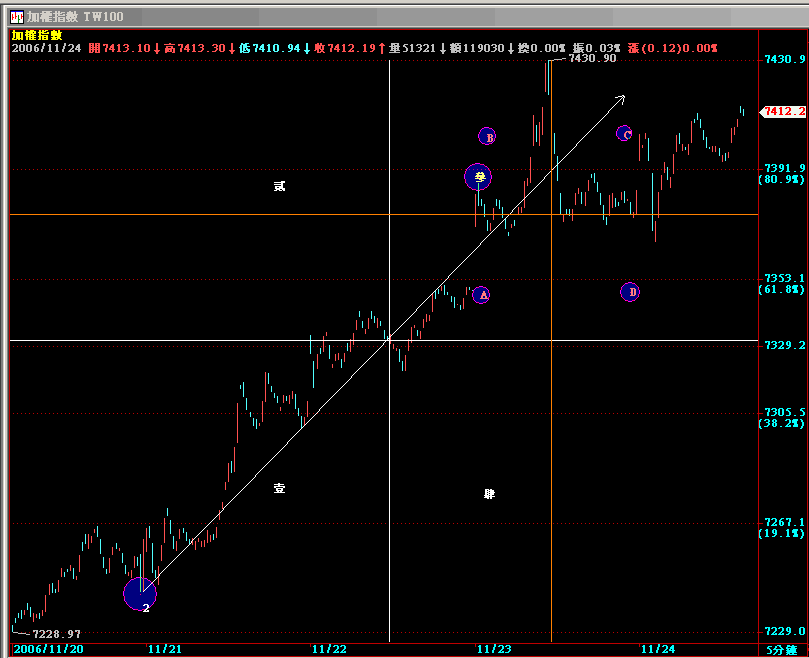The image size is (809, 658).
Task: Click the 5分鐘 timeframe label
Action: point(782,649)
